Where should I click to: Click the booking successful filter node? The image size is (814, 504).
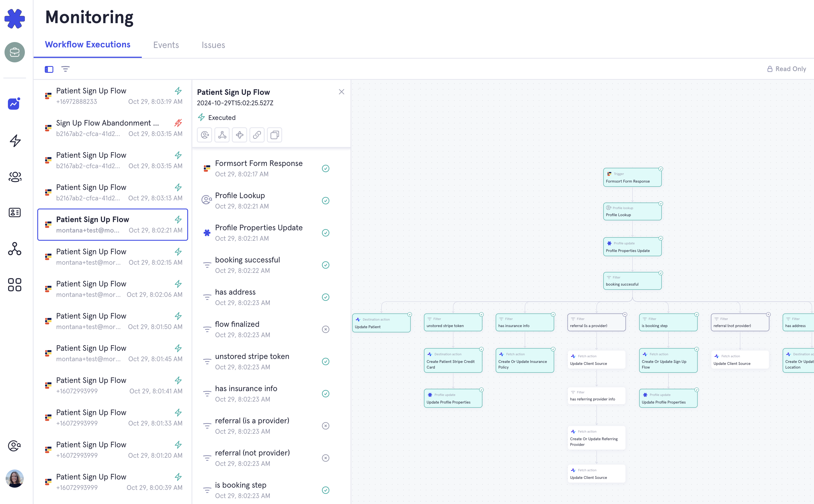point(632,281)
